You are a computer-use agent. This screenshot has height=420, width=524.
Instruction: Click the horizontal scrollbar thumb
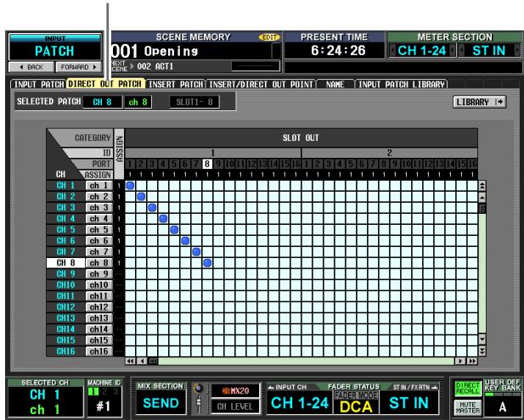(154, 361)
